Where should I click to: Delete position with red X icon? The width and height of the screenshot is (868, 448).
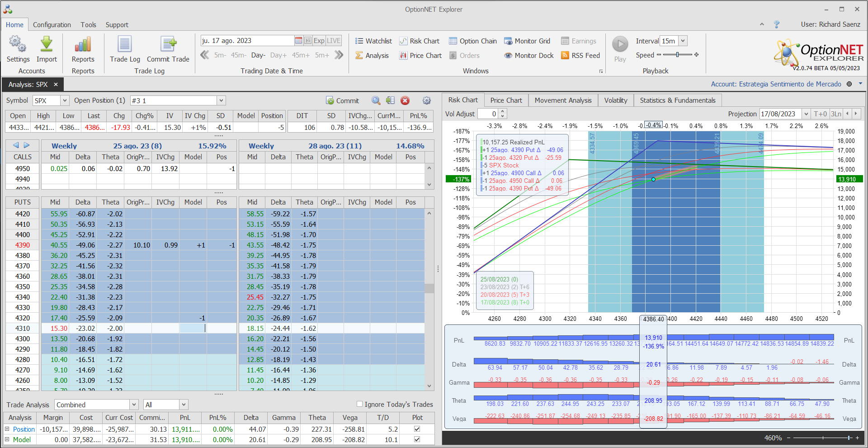tap(405, 100)
